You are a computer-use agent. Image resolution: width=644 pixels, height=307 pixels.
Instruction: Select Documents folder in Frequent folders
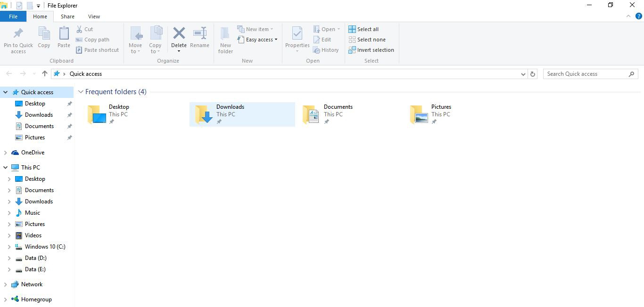(350, 114)
